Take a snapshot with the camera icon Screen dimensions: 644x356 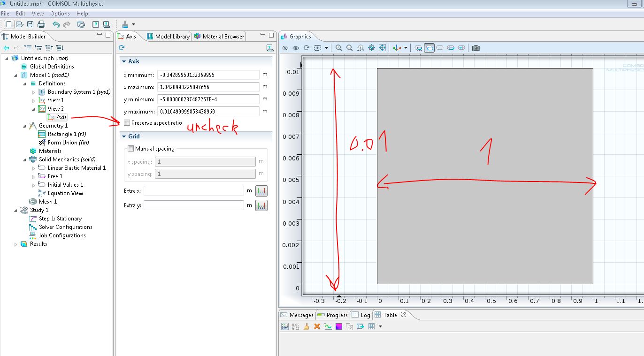coord(476,48)
